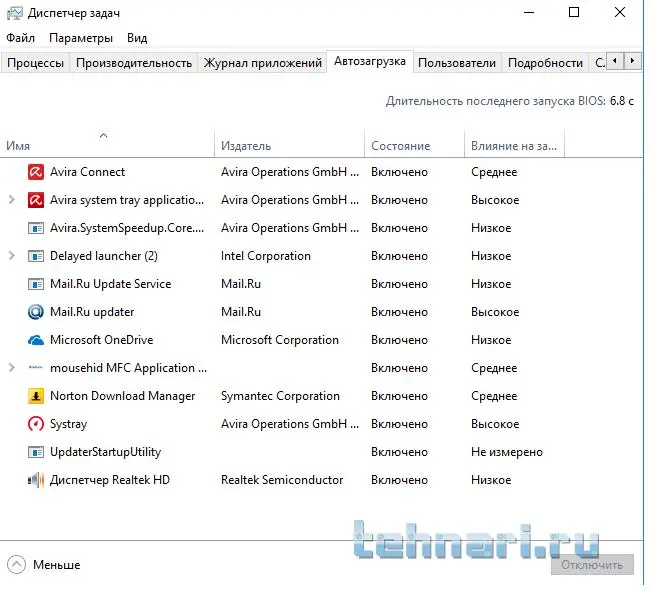Click the Symantec Corporation publisher cell
Viewport: 652px width, 591px height.
pyautogui.click(x=280, y=396)
